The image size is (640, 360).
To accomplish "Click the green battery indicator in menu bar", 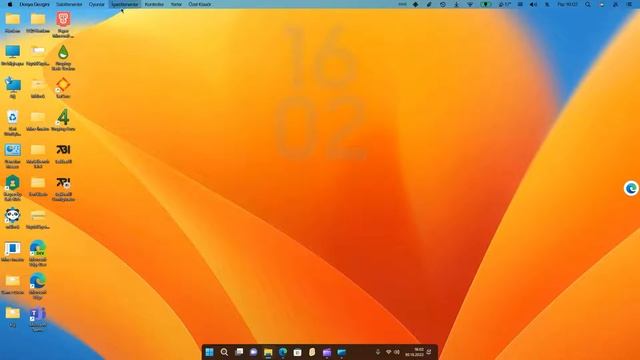I will (x=486, y=4).
